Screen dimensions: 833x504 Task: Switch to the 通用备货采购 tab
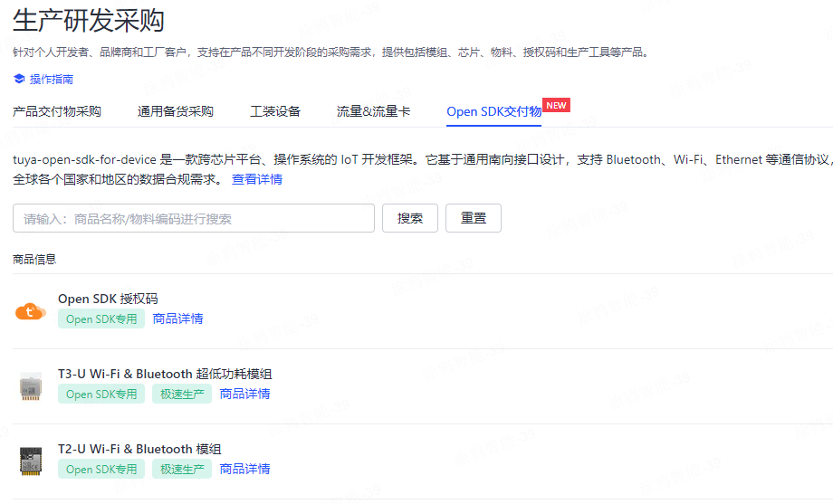(176, 111)
